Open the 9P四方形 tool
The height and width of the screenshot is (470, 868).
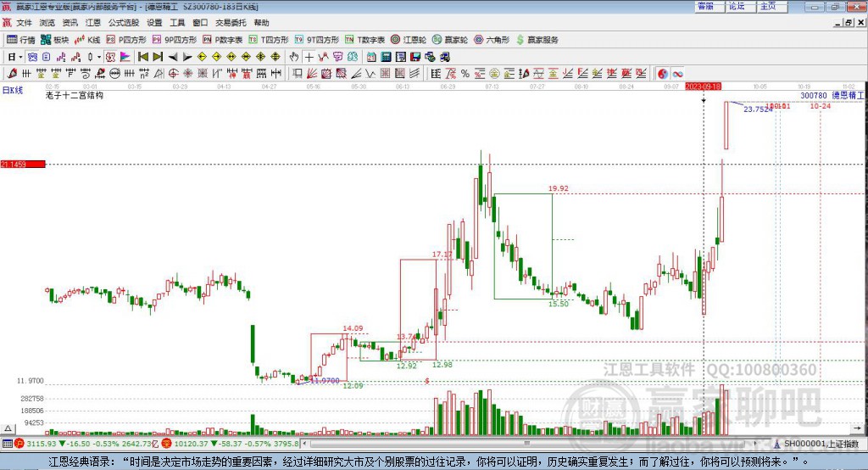175,40
